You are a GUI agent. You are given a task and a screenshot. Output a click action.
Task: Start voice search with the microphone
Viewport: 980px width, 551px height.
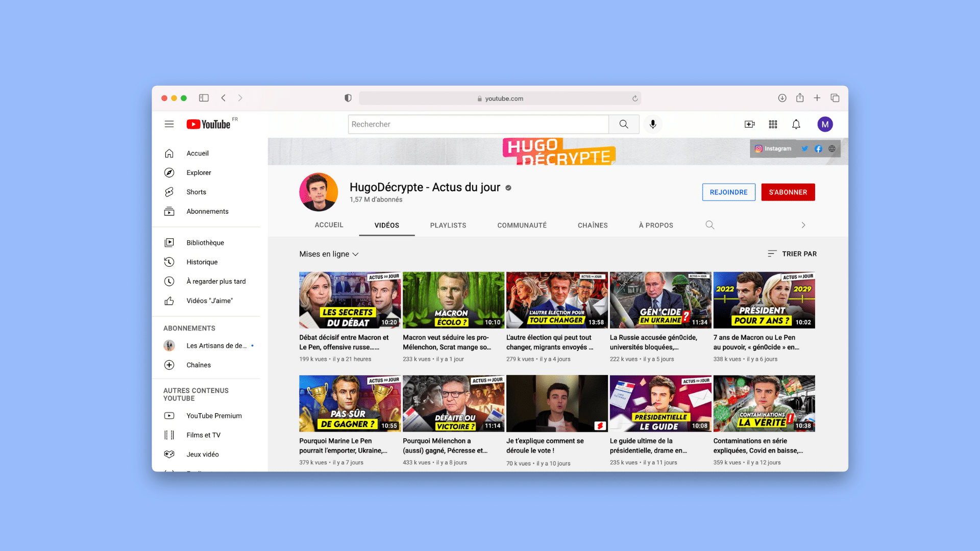[x=653, y=124]
